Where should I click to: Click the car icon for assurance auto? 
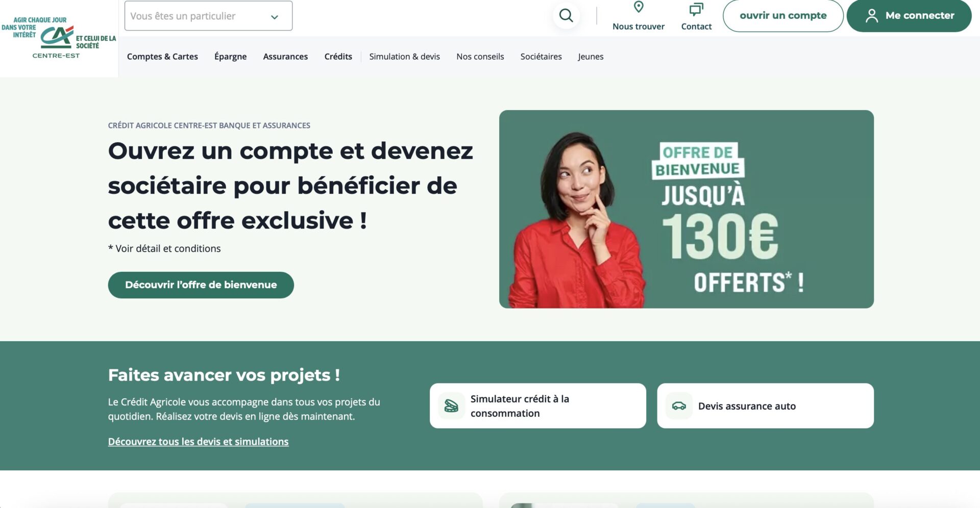679,406
